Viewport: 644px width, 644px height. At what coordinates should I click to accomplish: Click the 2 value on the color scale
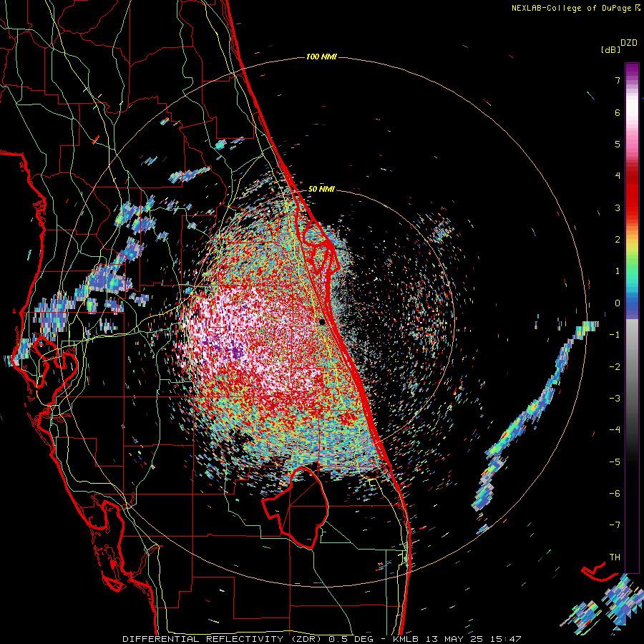618,240
